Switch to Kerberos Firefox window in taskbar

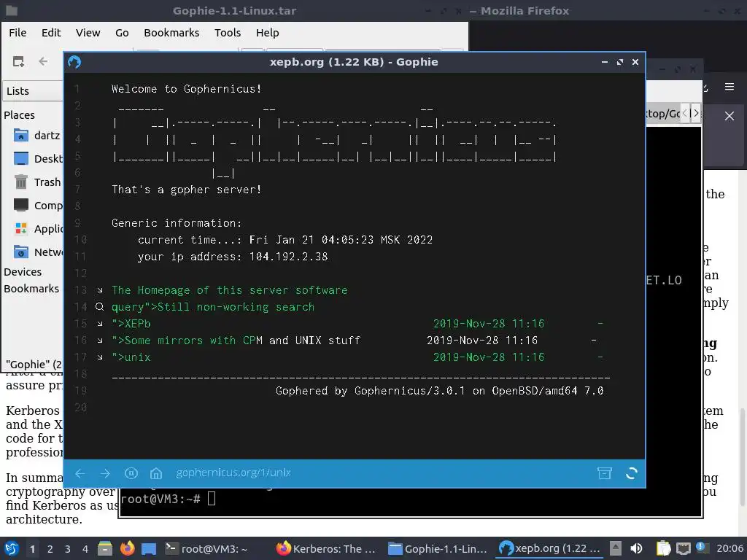[x=326, y=549]
